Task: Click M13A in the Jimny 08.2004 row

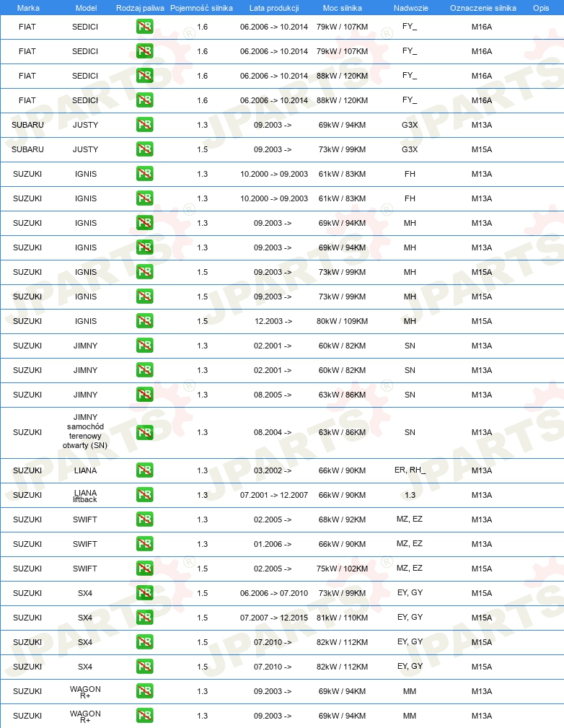Action: [x=482, y=432]
